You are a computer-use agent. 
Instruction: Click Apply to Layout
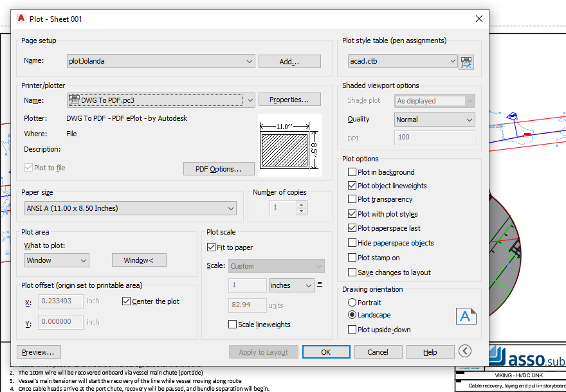click(x=264, y=352)
